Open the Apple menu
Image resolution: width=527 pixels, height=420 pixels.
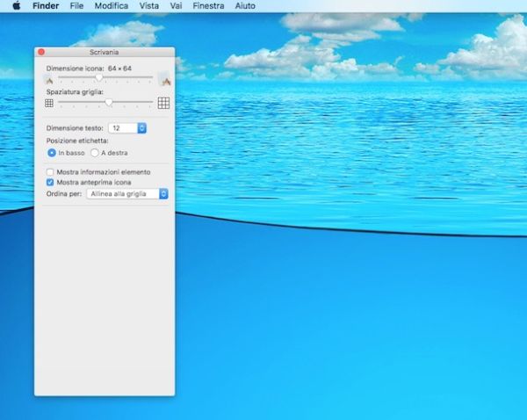[16, 6]
